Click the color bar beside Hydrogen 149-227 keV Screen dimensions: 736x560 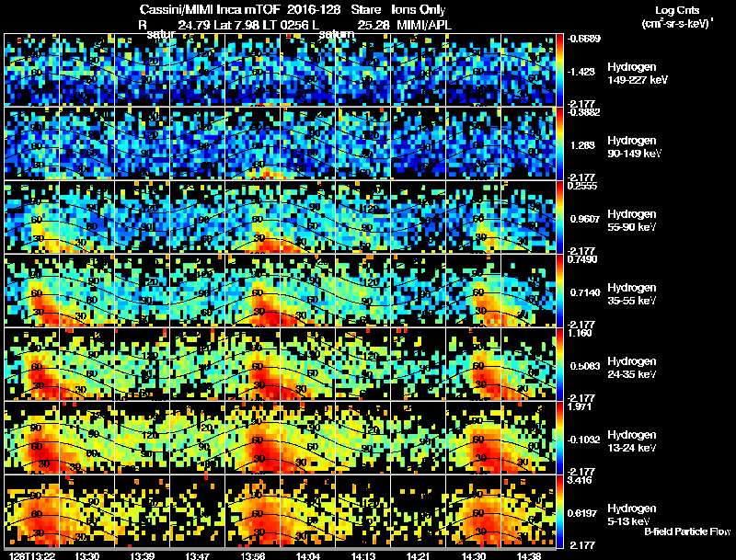pyautogui.click(x=559, y=69)
